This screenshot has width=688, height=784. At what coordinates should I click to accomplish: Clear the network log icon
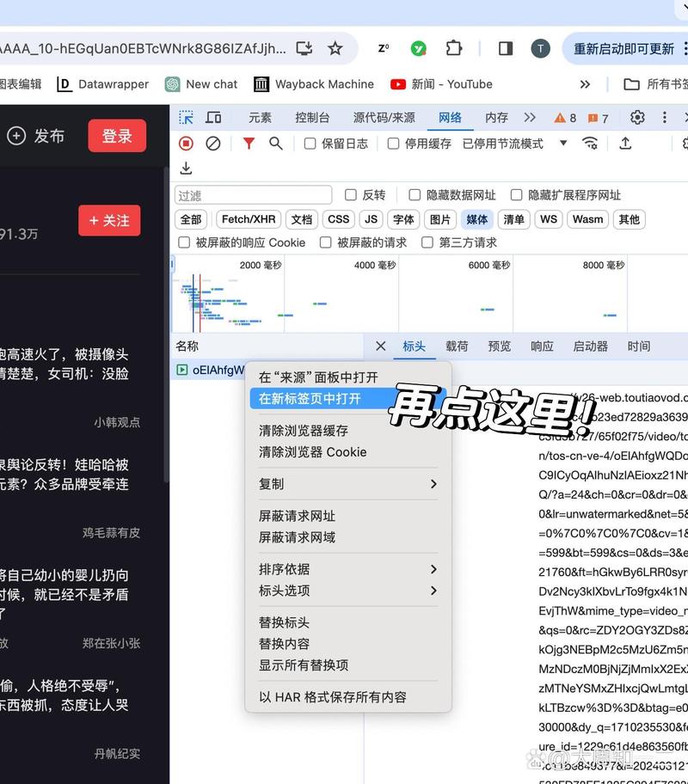coord(213,144)
